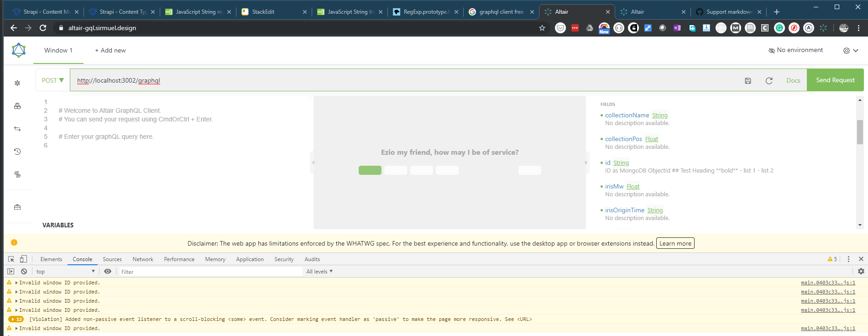Toggle live expression eye icon in console

pyautogui.click(x=108, y=271)
